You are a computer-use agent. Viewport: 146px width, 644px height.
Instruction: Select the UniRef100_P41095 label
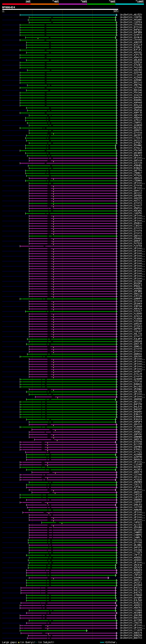tap(131, 67)
